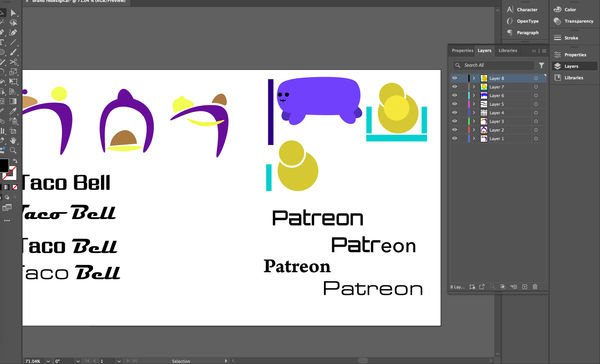Select the Free Transform tool
This screenshot has height=364, width=600.
point(13,82)
